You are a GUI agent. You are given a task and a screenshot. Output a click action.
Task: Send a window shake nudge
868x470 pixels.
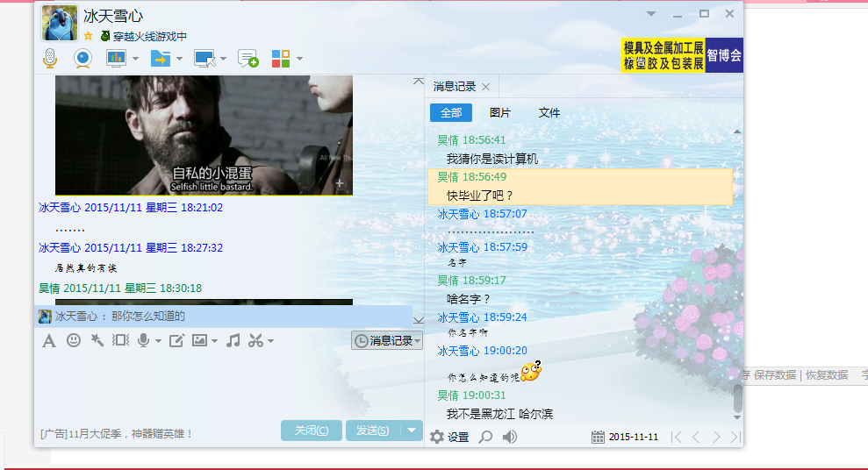click(x=120, y=340)
